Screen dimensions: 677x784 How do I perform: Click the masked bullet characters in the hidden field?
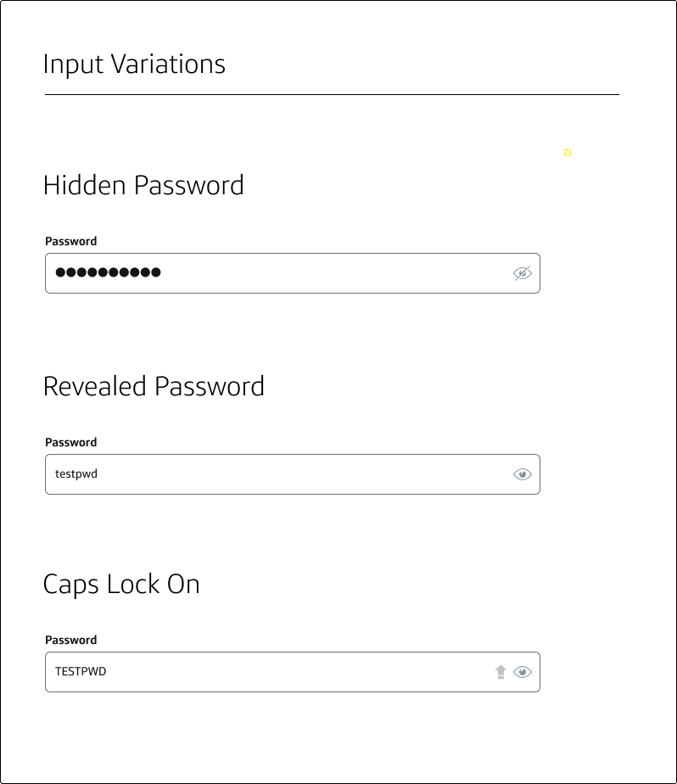coord(108,272)
